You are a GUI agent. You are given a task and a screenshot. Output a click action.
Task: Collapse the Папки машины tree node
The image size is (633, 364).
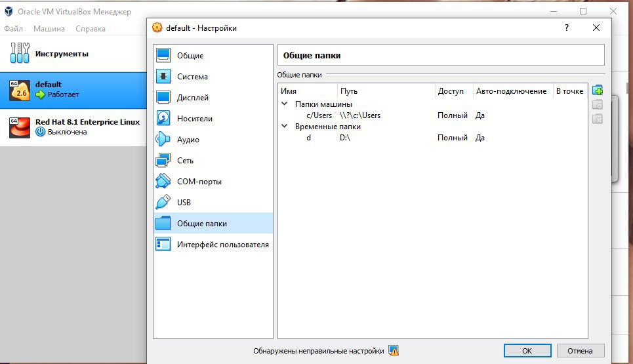(285, 104)
